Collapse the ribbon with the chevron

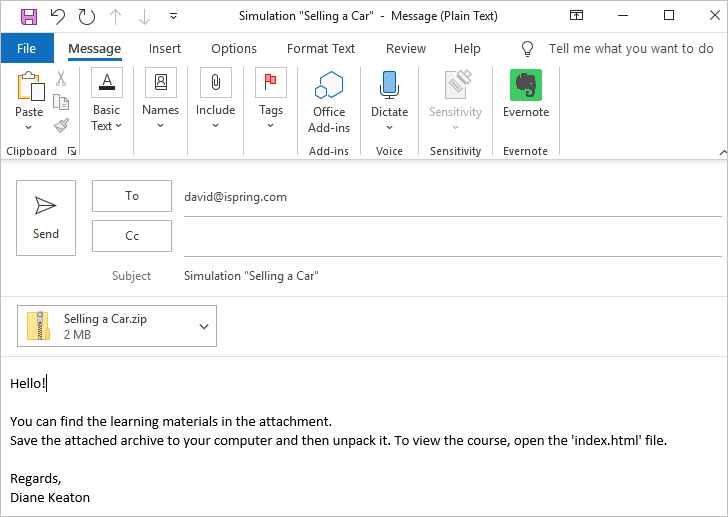721,151
